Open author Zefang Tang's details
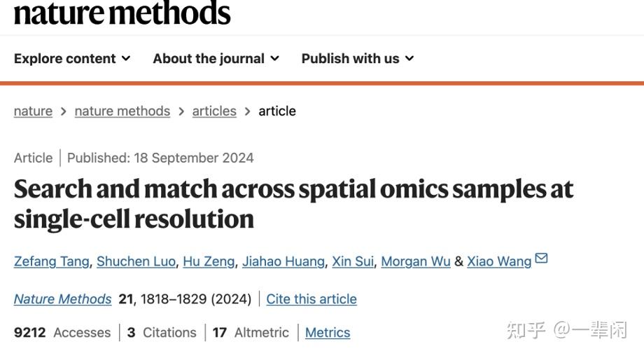This screenshot has height=356, width=644. pos(52,261)
